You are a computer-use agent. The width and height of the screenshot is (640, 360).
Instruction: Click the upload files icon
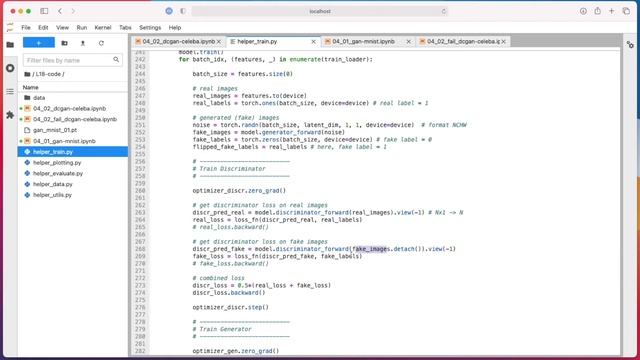[x=83, y=43]
